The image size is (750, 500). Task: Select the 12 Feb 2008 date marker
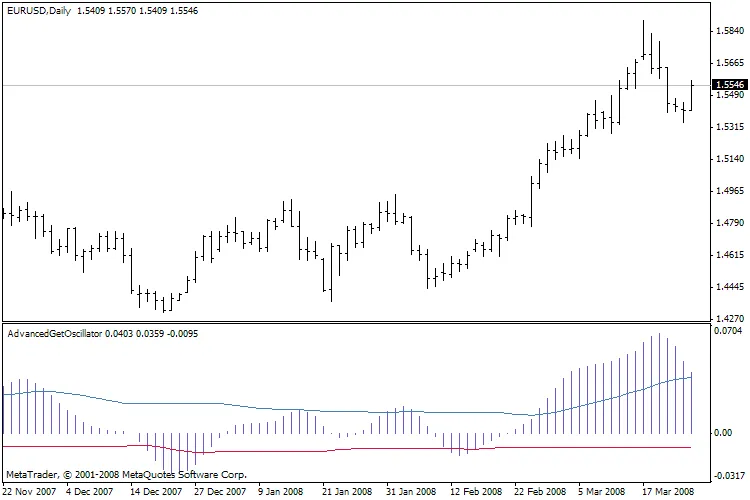pos(476,492)
